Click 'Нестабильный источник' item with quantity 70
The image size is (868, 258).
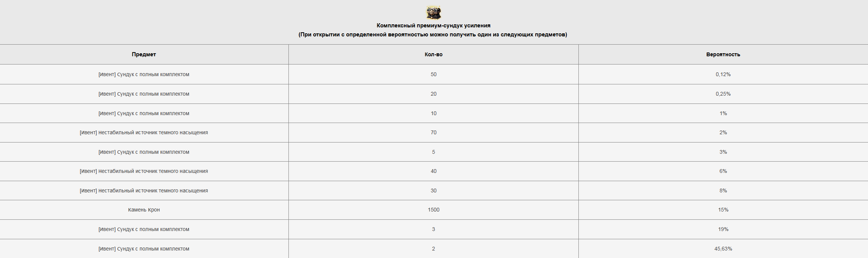(144, 132)
